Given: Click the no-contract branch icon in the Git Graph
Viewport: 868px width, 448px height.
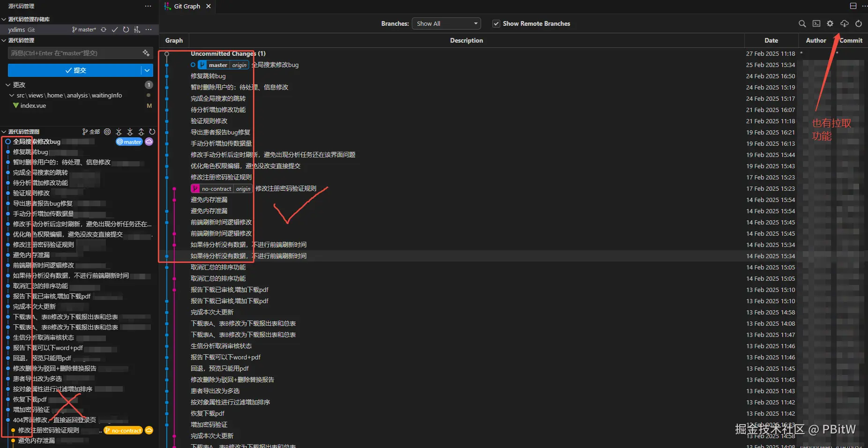Looking at the screenshot, I should 195,189.
